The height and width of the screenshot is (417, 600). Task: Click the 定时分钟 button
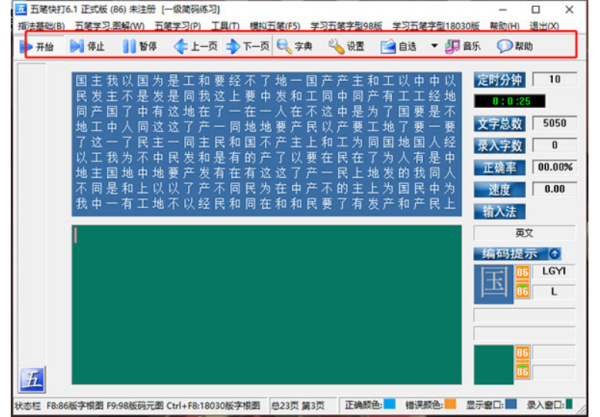tap(499, 80)
